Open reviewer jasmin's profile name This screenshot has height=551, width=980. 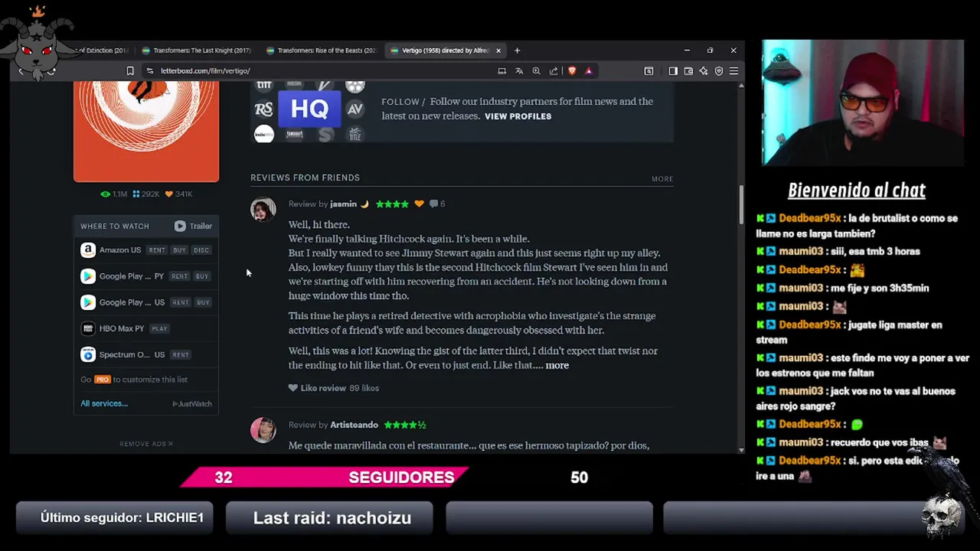pos(343,204)
